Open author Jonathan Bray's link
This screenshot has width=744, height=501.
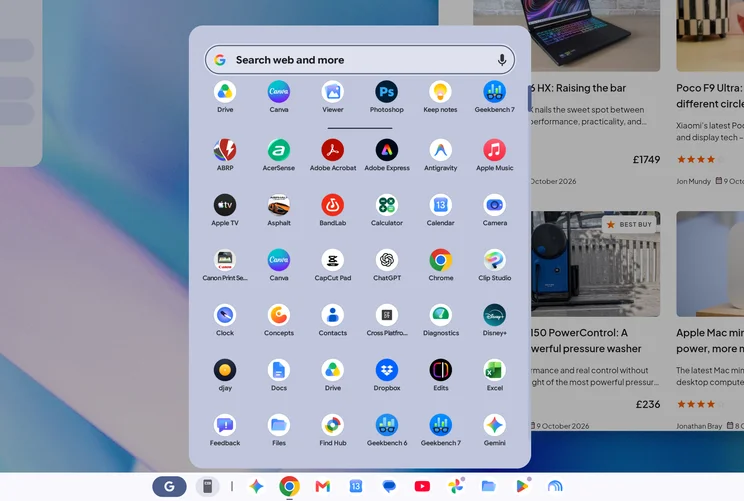coord(699,426)
